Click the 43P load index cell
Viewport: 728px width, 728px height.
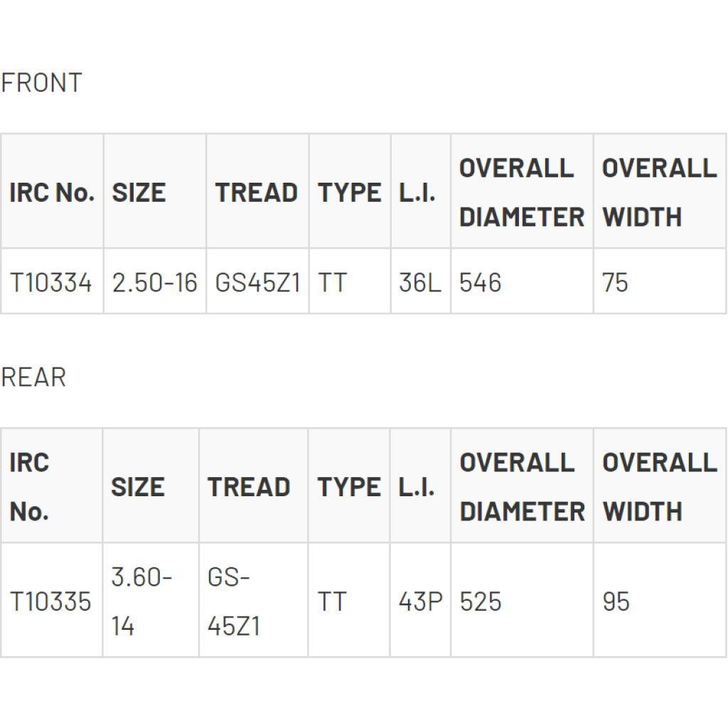[x=420, y=601]
